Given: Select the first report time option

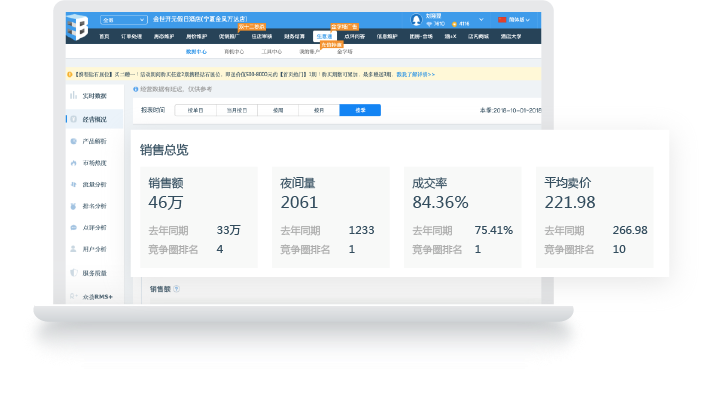Looking at the screenshot, I should tap(195, 110).
